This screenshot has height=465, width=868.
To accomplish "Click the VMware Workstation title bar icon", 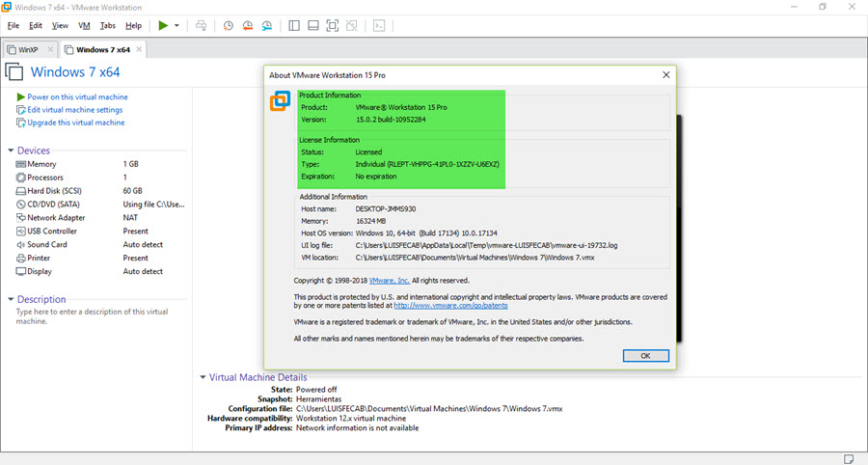I will (7, 7).
